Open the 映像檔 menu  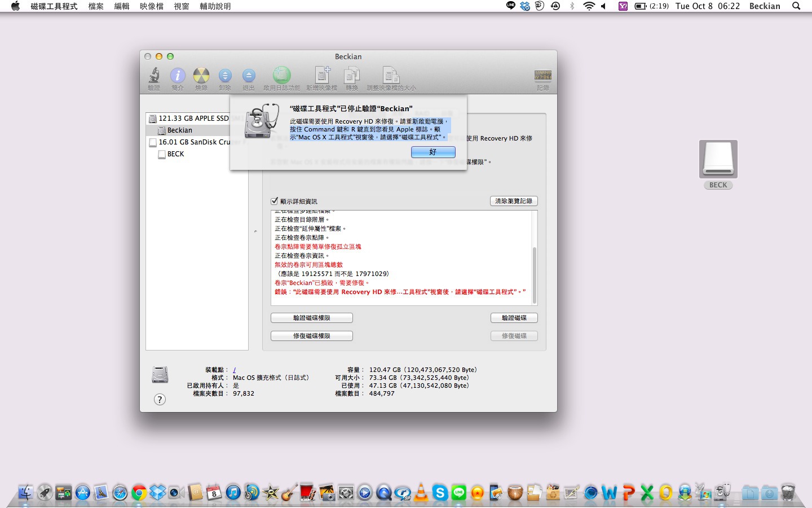[x=152, y=6]
